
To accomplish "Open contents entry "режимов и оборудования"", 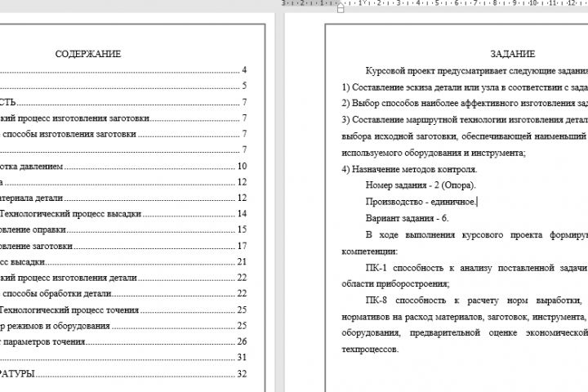I will click(x=123, y=326).
